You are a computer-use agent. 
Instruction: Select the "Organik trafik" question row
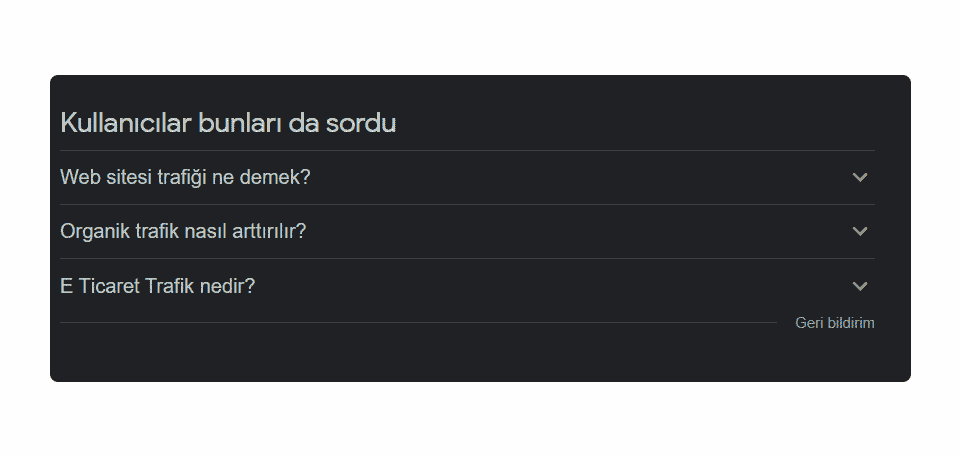183,231
